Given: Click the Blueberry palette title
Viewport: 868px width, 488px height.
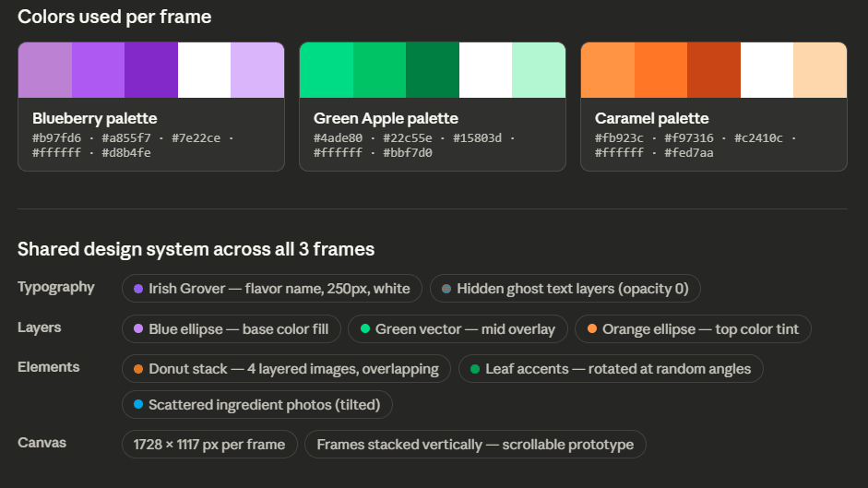Looking at the screenshot, I should coord(94,118).
